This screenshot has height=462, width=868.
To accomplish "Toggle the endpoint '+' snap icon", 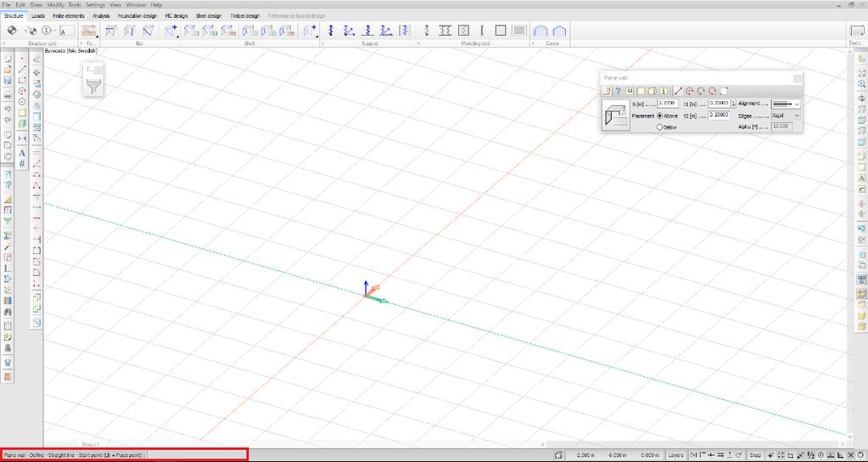I will tap(770, 455).
